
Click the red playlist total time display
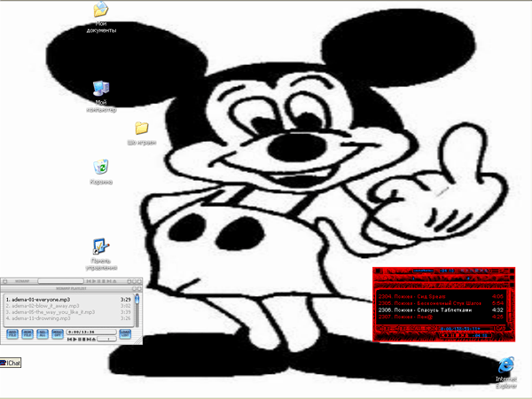click(x=460, y=329)
